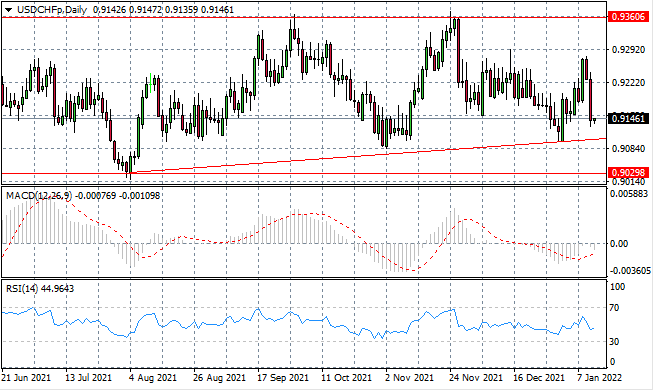Click the chart menu triangle beside USDCHFp
This screenshot has height=390, width=653.
point(9,10)
